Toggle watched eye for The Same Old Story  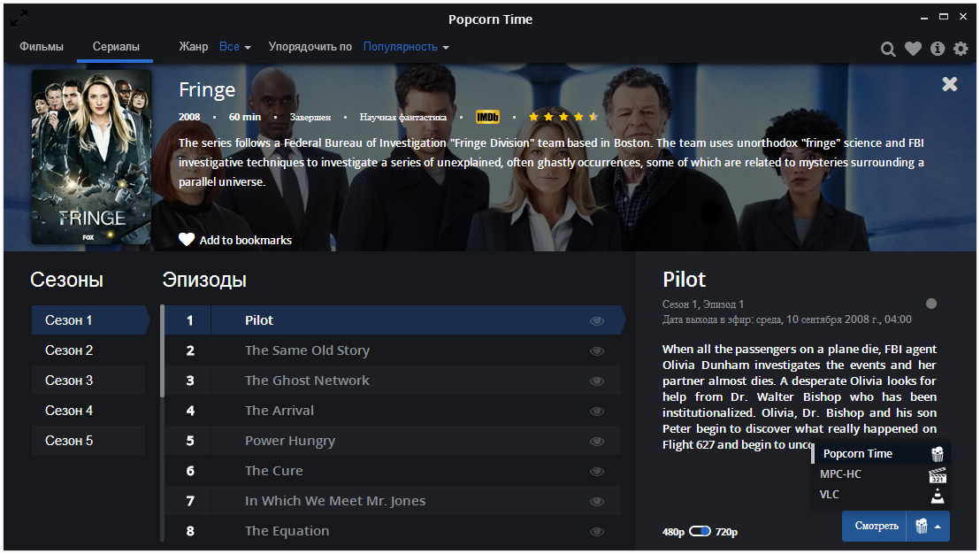(597, 350)
